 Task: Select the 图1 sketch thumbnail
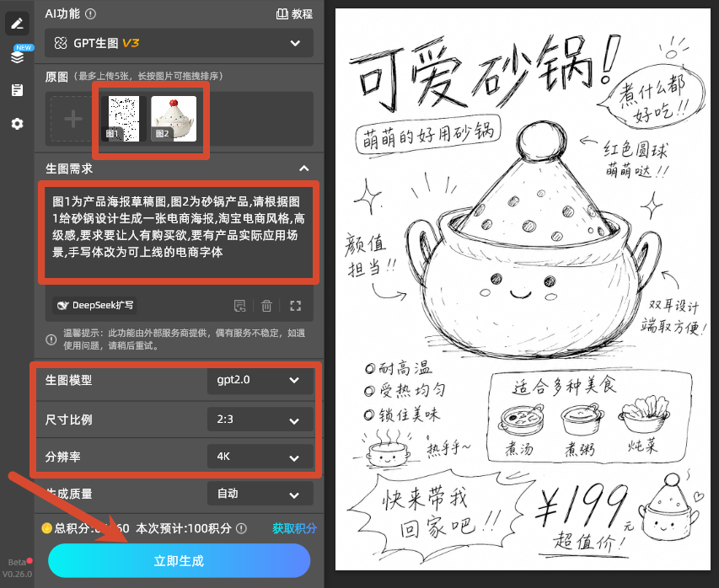[124, 119]
